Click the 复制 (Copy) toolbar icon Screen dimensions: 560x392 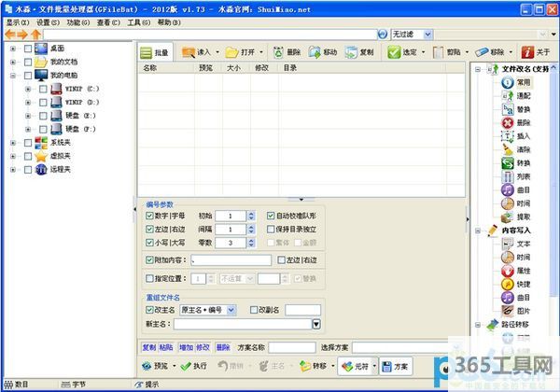point(359,52)
